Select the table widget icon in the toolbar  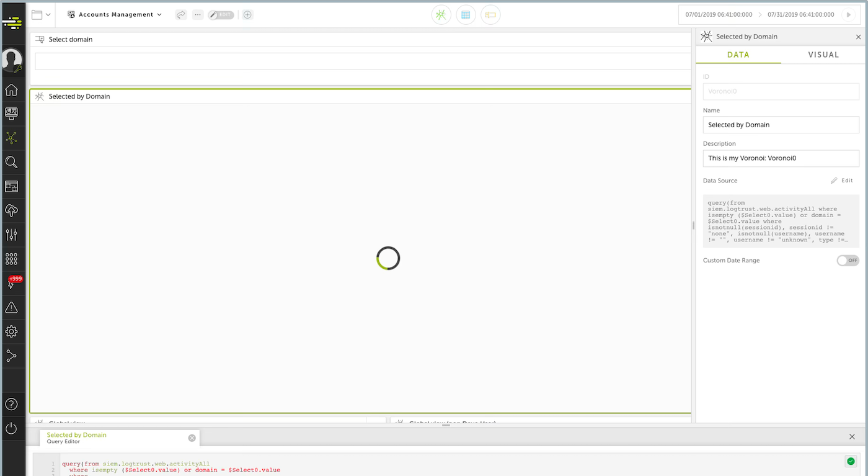tap(466, 14)
